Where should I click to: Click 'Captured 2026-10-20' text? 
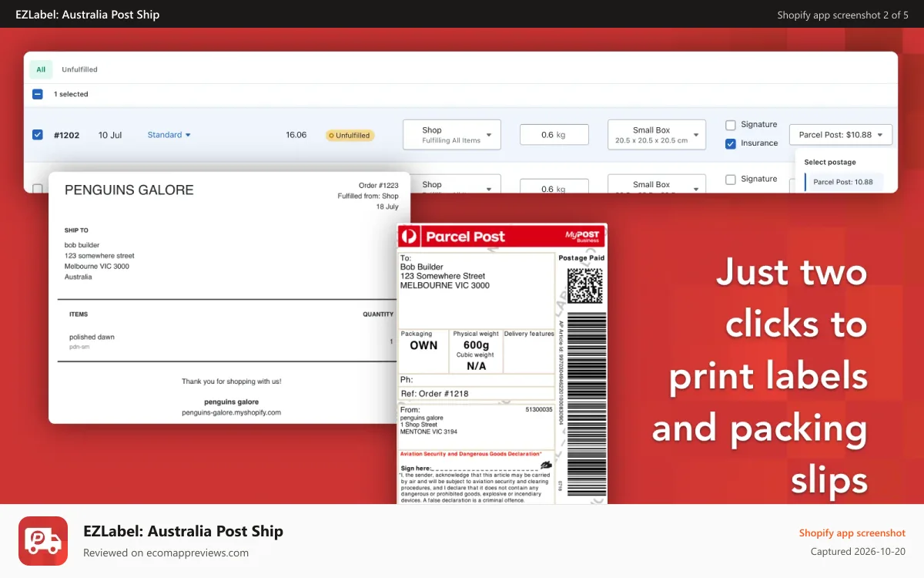click(858, 551)
